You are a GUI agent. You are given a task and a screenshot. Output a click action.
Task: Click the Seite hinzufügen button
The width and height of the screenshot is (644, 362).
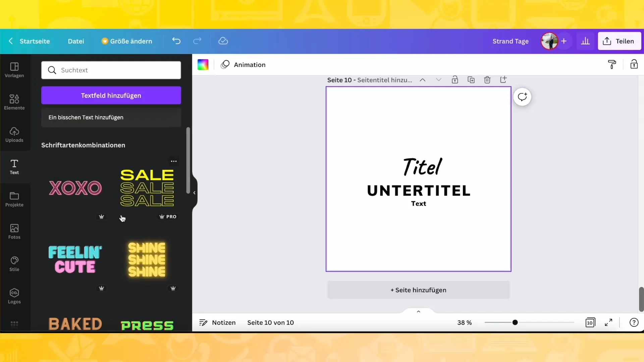point(418,290)
